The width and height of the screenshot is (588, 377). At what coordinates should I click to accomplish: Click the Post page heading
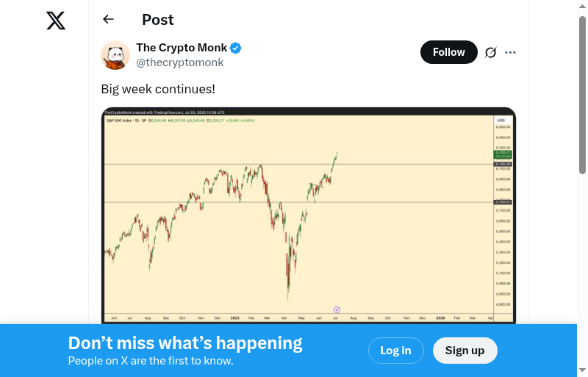click(158, 20)
